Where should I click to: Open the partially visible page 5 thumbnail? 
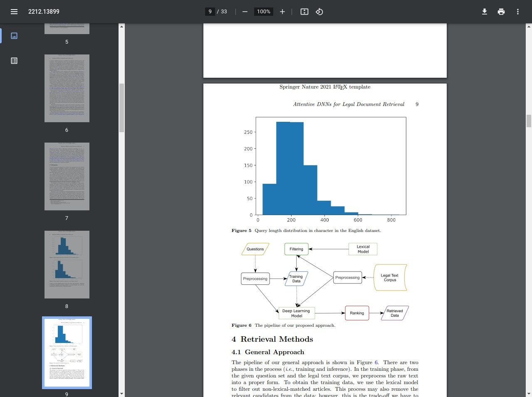[67, 29]
